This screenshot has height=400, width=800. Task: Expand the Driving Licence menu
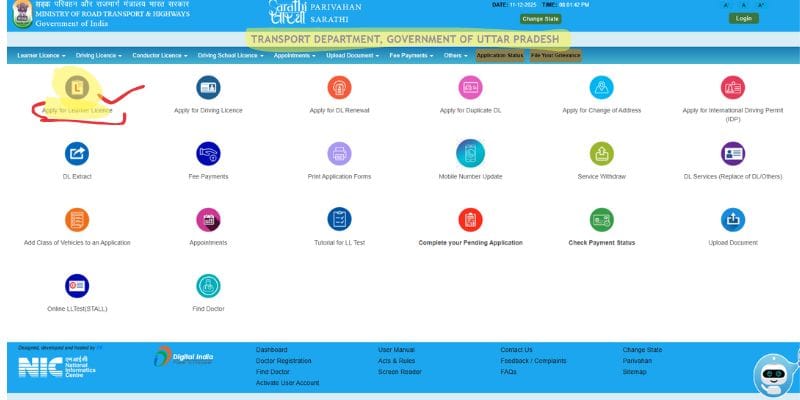point(98,56)
